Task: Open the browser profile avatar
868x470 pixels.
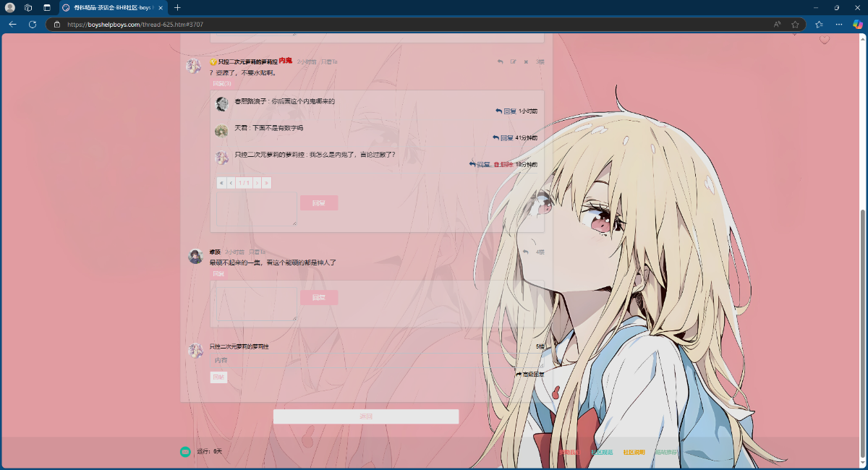Action: [10, 7]
